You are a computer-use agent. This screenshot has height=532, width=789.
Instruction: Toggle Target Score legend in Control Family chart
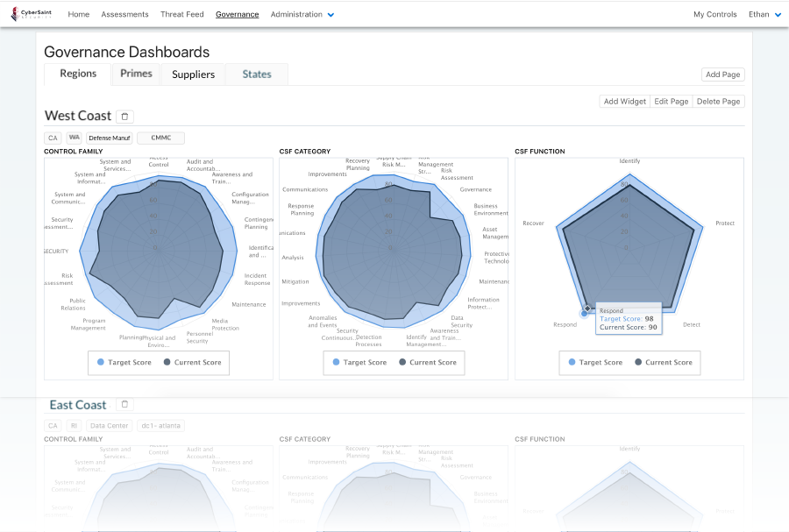point(124,362)
